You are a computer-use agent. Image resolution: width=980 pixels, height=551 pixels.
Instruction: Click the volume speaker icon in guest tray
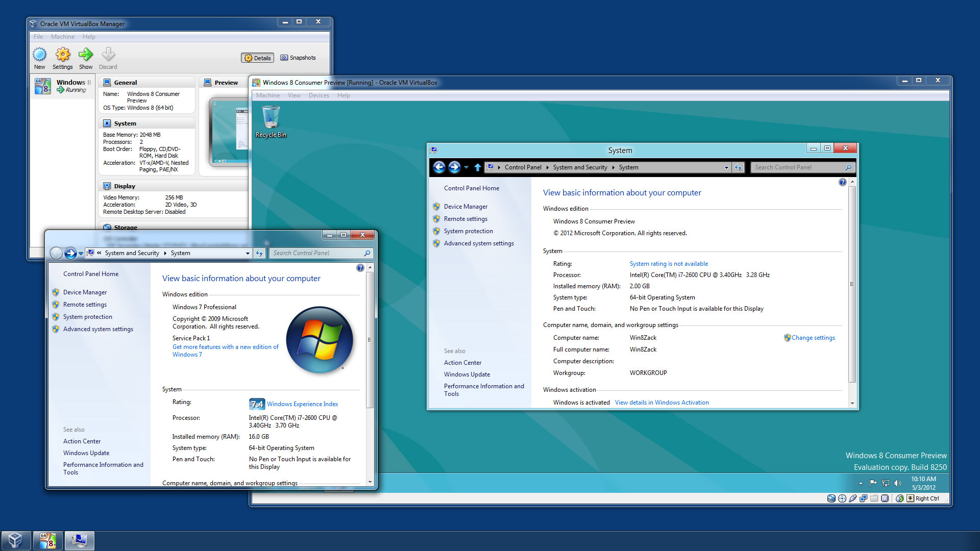pos(898,483)
